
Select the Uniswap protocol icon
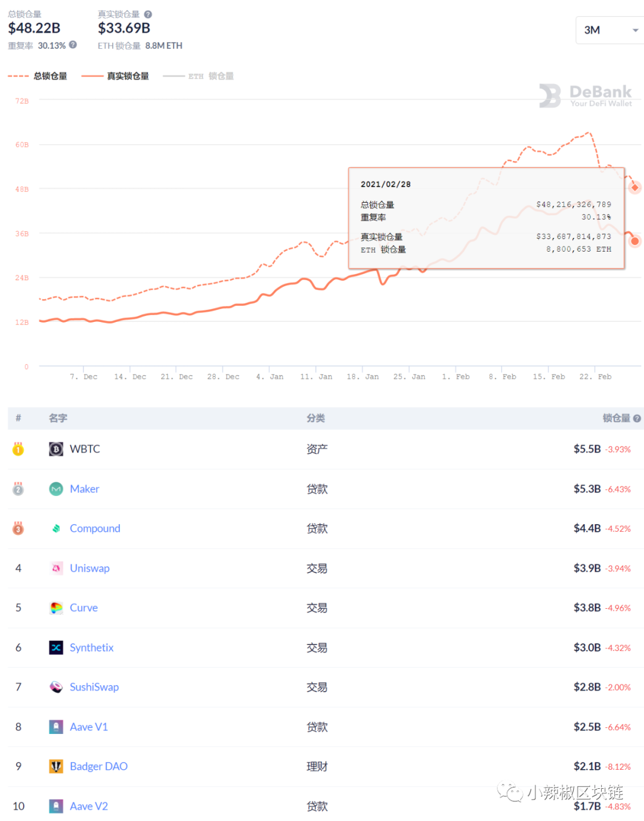pyautogui.click(x=55, y=568)
